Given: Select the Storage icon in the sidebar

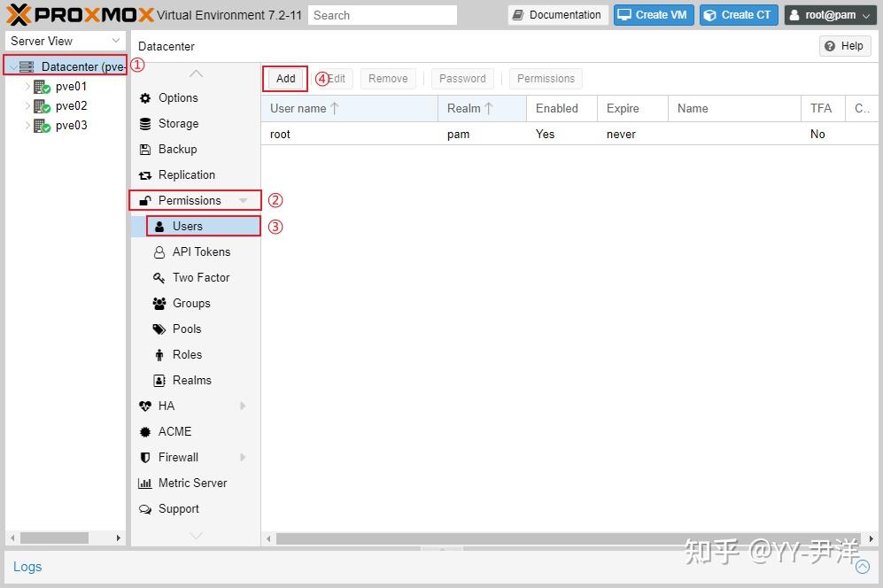Looking at the screenshot, I should click(x=144, y=124).
